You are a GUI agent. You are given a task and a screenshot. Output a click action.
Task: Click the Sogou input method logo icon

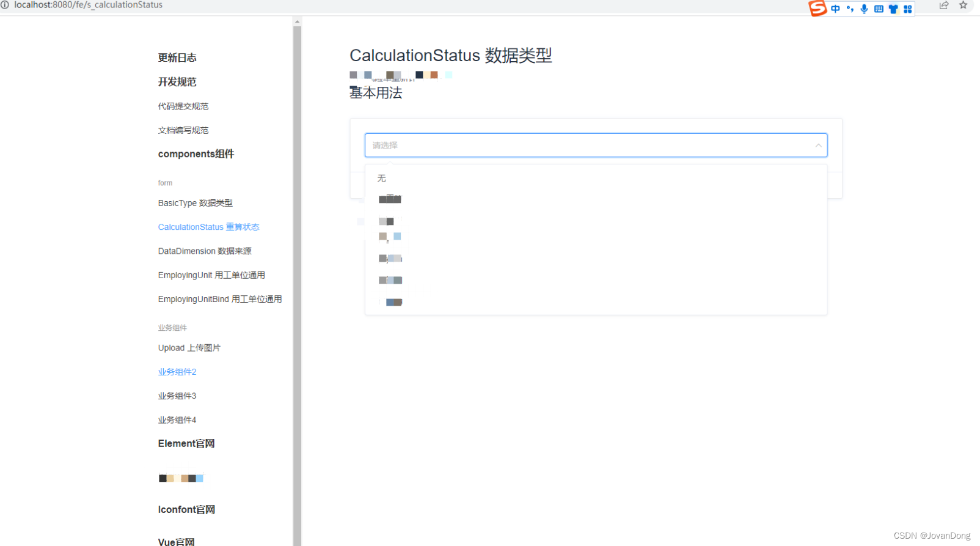click(817, 8)
